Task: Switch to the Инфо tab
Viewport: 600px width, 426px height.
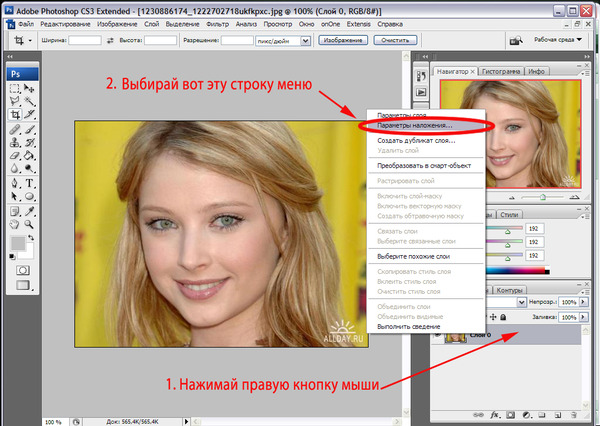Action: (x=536, y=71)
